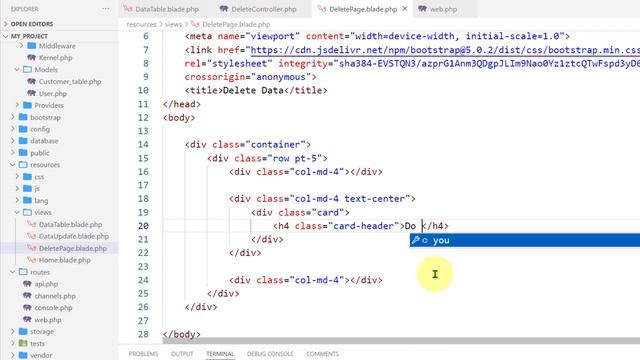Click DataUpdate.blade.php blade icon
Image resolution: width=640 pixels, height=360 pixels.
(31, 236)
